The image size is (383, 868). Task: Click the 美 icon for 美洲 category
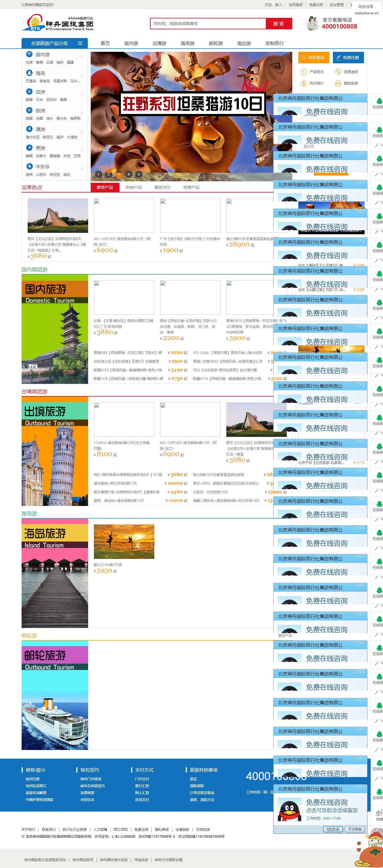[x=29, y=148]
